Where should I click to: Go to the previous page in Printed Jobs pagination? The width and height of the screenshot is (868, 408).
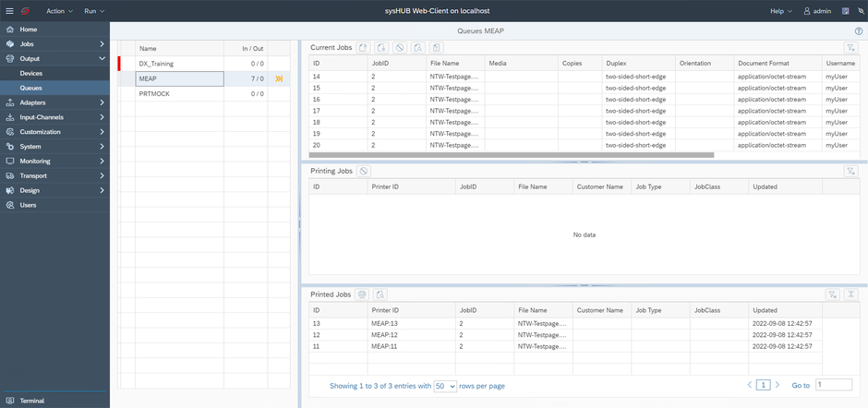pos(750,385)
